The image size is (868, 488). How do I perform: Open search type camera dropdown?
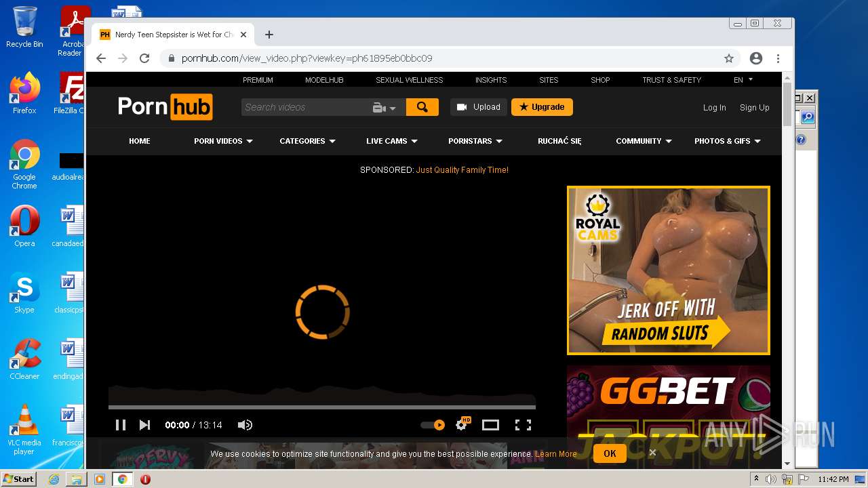(x=384, y=108)
